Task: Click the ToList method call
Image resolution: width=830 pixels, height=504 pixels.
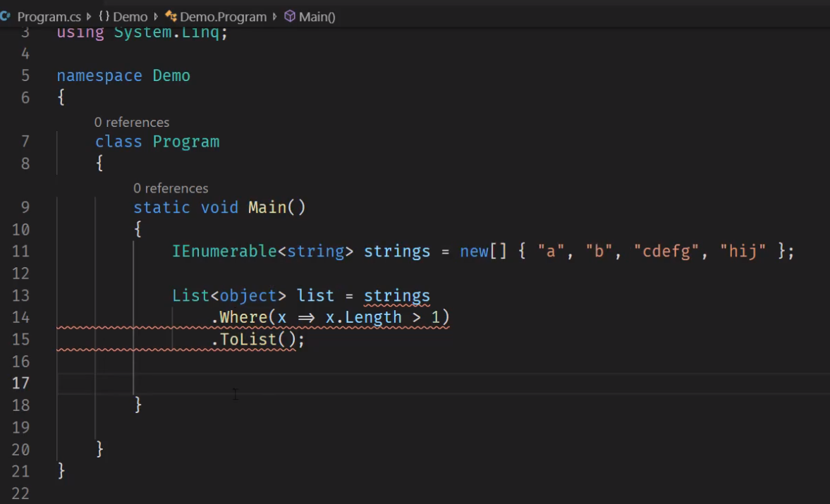Action: (x=248, y=339)
